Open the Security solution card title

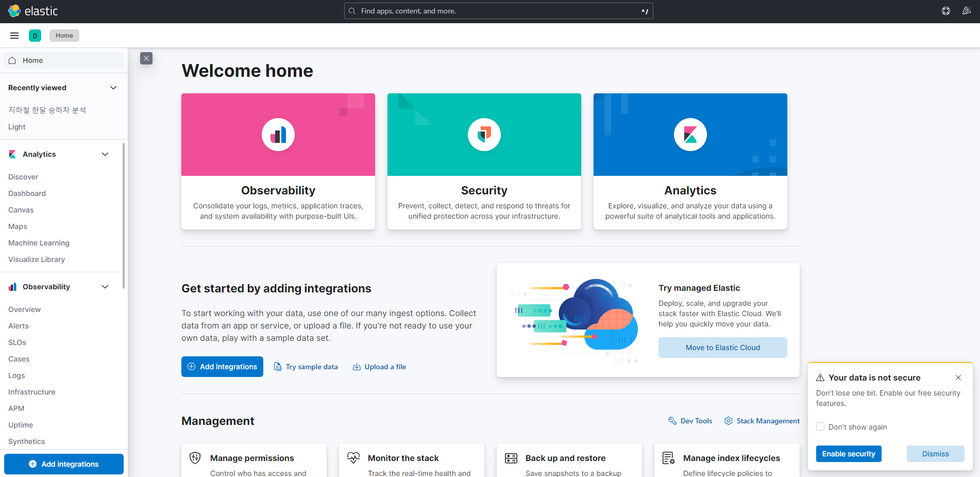coord(484,190)
